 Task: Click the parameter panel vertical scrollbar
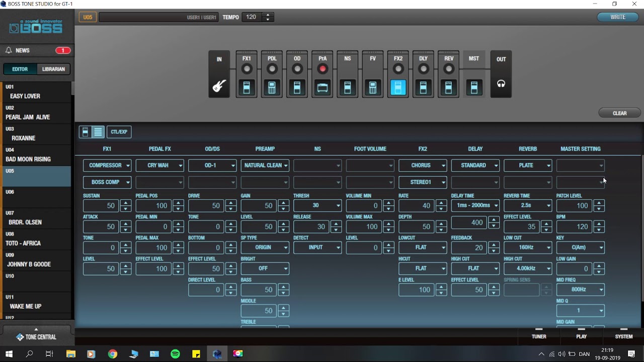pyautogui.click(x=642, y=229)
